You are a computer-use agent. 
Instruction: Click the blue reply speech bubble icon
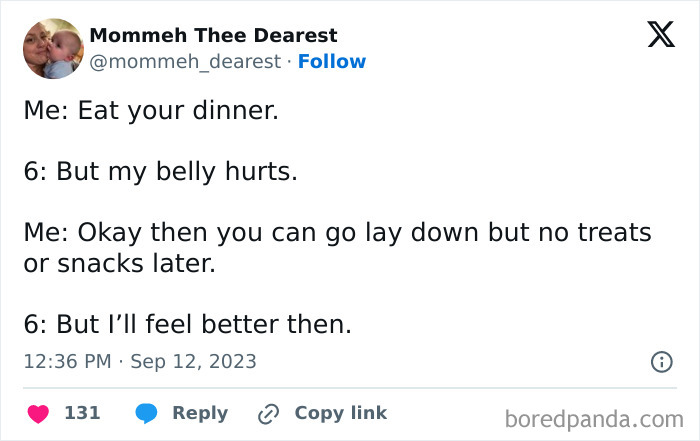coord(146,413)
